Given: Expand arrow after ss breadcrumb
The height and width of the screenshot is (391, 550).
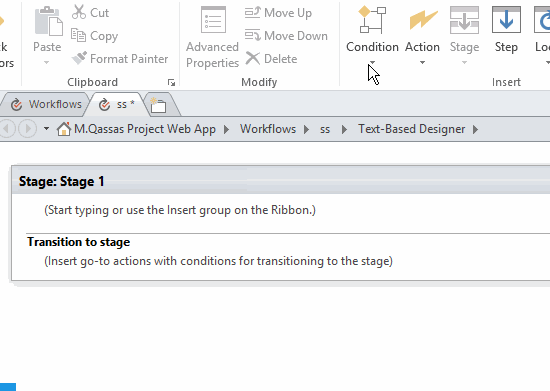Looking at the screenshot, I should coord(344,129).
